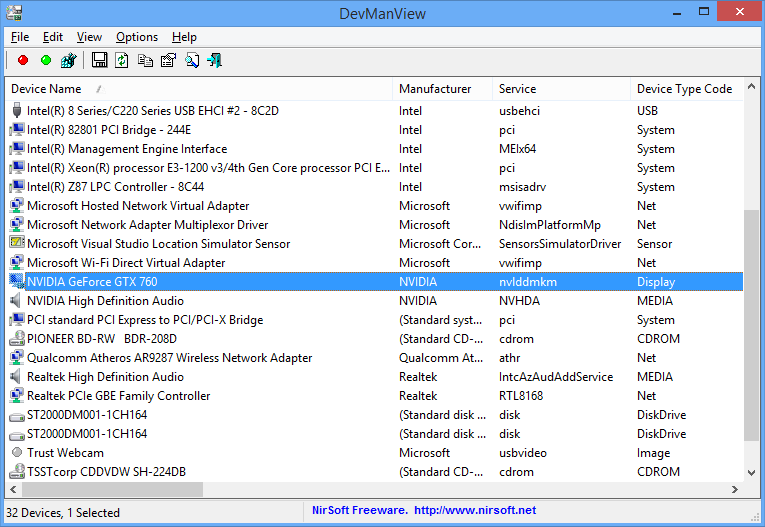This screenshot has width=765, height=527.
Task: Select Microsoft Network Adapter Multiplexor Driver
Action: pyautogui.click(x=375, y=224)
